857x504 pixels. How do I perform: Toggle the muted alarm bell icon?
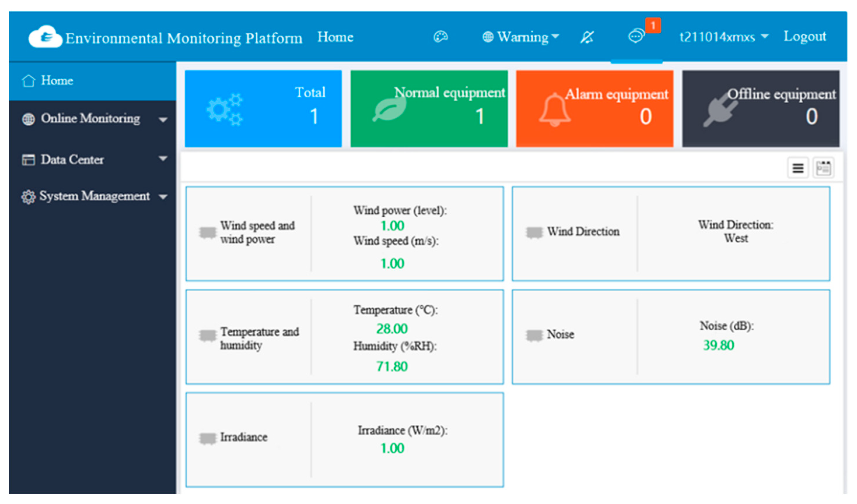[x=587, y=37]
